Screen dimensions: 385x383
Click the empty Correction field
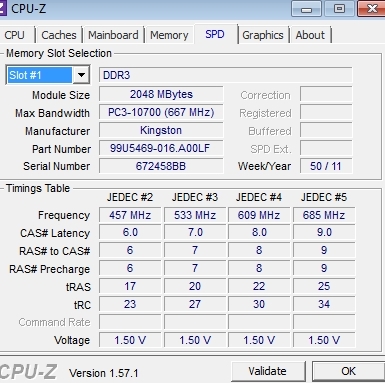point(326,94)
